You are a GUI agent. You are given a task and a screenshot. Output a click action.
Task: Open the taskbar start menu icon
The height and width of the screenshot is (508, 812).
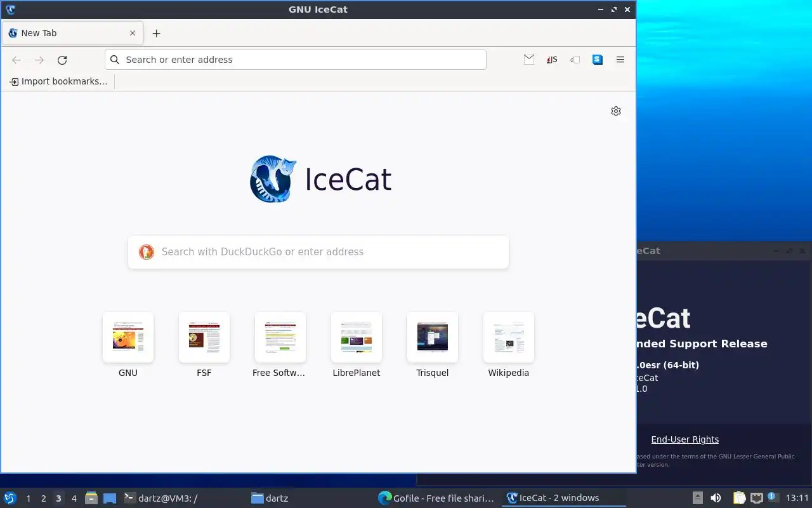(10, 498)
